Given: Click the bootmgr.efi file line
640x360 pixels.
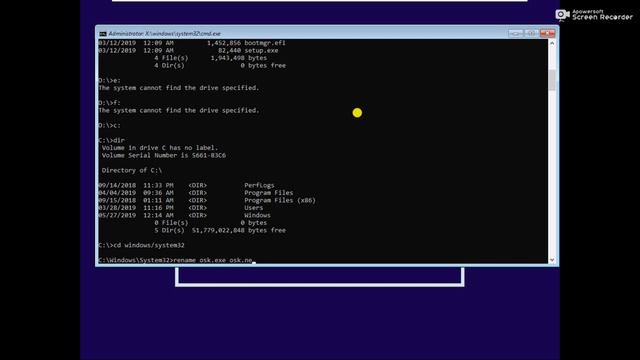Looking at the screenshot, I should pos(192,43).
